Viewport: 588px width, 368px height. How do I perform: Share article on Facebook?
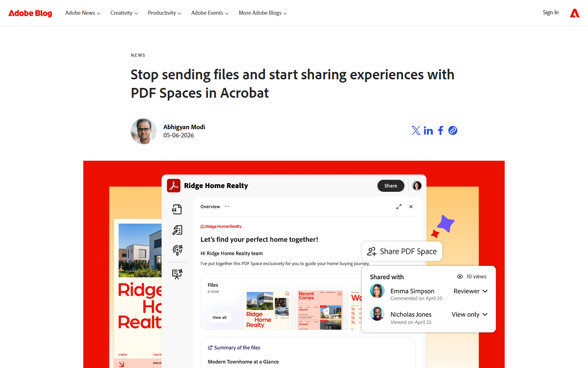tap(441, 130)
